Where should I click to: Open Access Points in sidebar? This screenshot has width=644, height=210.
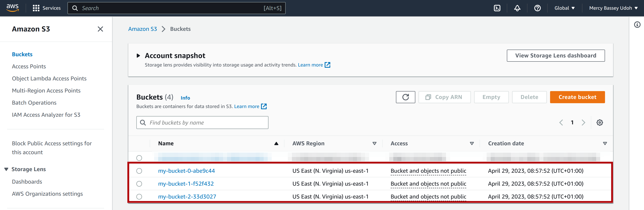[x=29, y=66]
